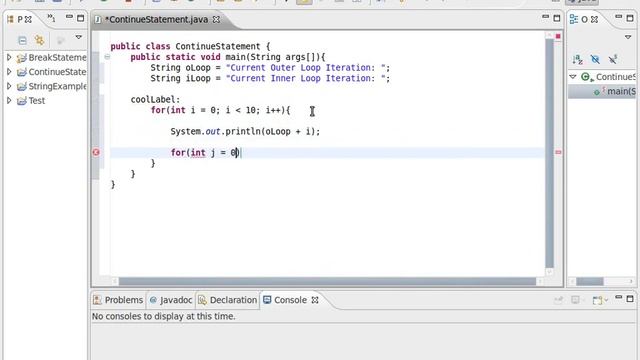Screen dimensions: 640x360
Task: Close the Console tab
Action: [315, 300]
